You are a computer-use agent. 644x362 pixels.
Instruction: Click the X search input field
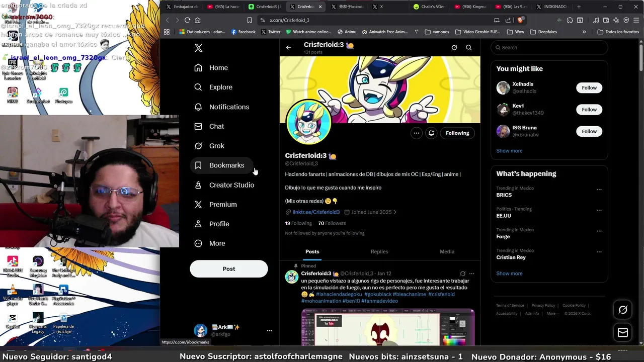tap(549, 48)
